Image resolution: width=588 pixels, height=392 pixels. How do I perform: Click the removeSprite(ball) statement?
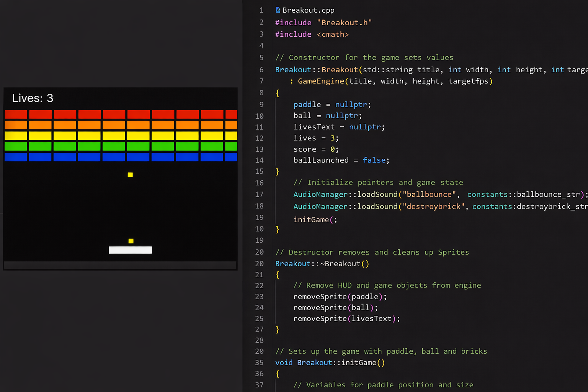pos(335,307)
